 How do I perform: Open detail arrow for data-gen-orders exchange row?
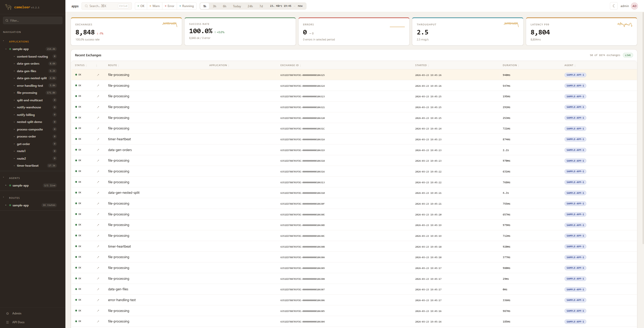pos(98,150)
